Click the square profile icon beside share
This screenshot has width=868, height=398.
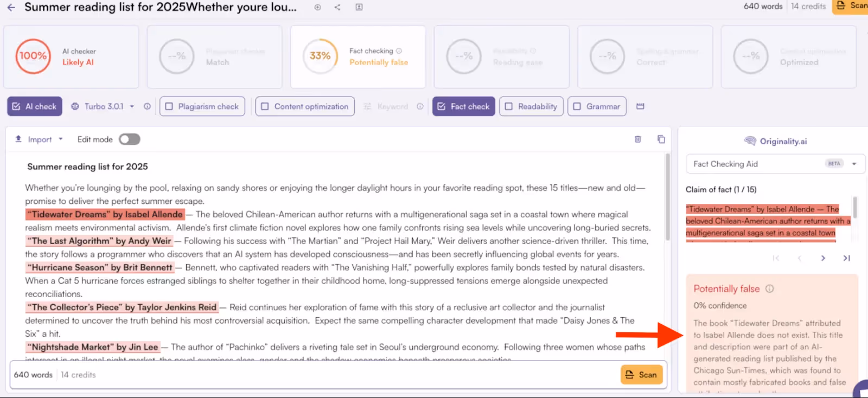[359, 7]
